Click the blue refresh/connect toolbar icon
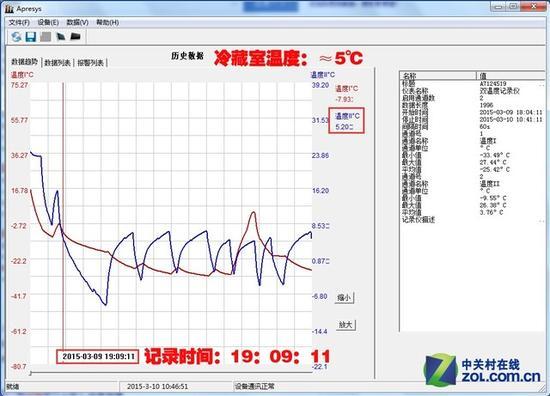The image size is (550, 396). click(16, 36)
